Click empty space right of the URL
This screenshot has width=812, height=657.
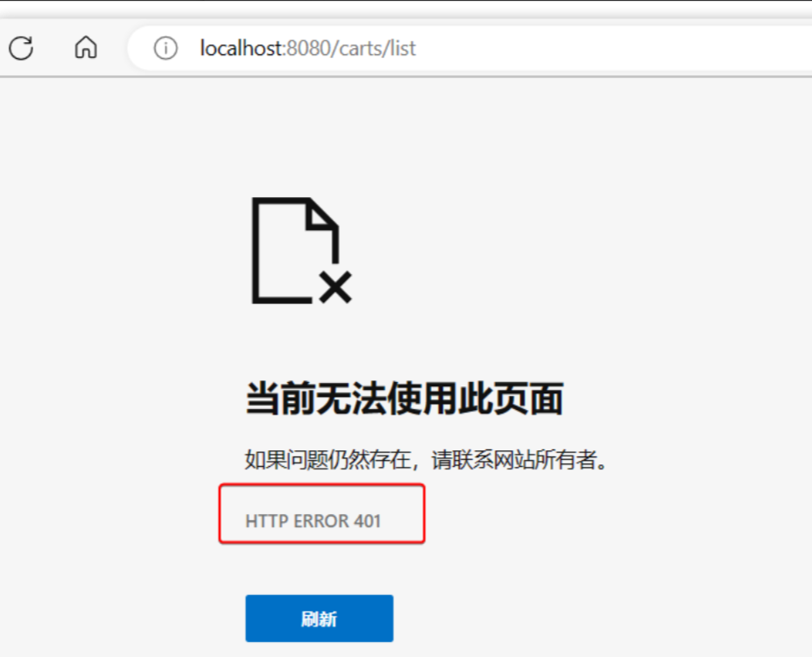[x=611, y=48]
